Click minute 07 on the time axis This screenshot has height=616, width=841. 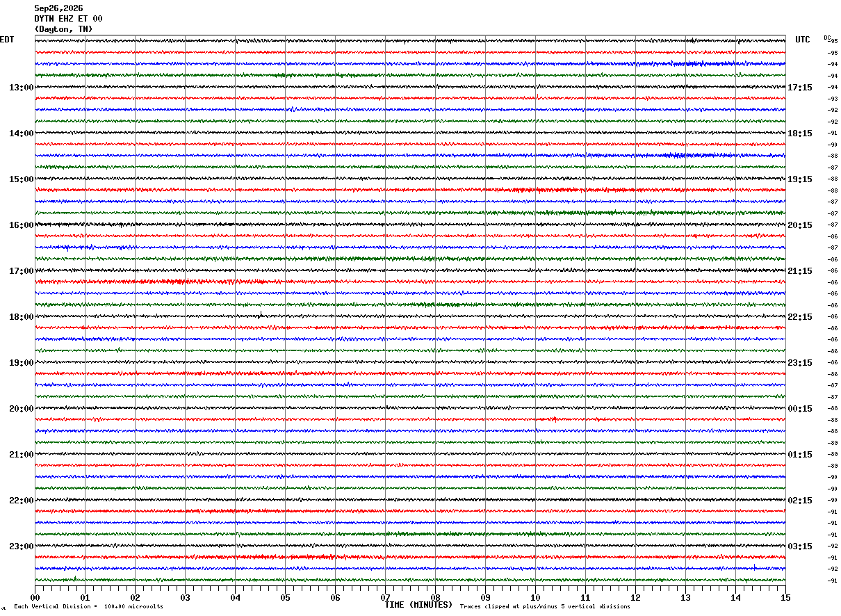[x=385, y=597]
